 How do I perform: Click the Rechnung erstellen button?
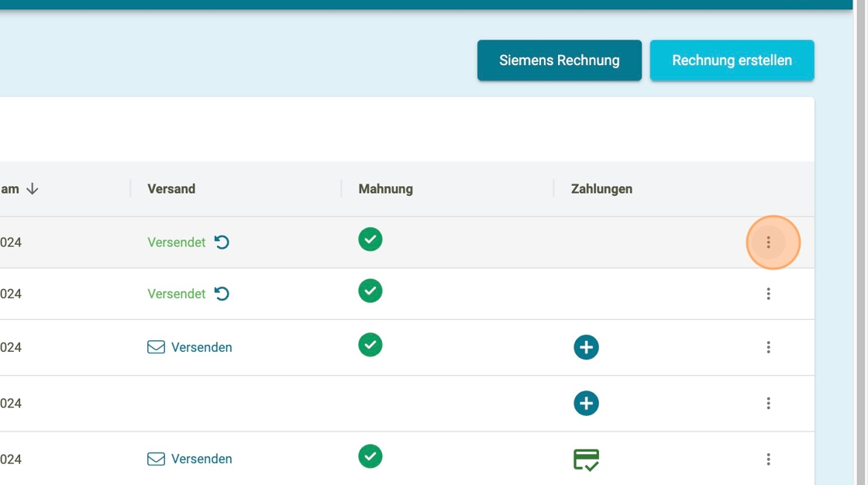coord(732,60)
